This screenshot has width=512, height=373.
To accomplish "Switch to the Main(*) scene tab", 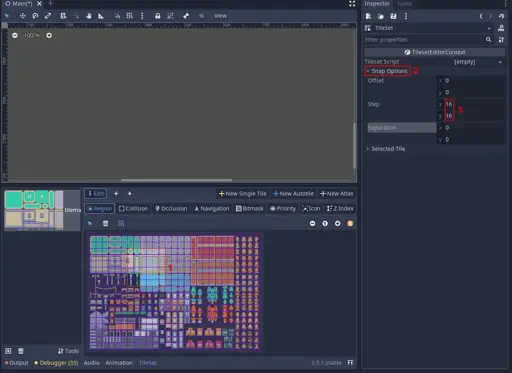I will [22, 4].
